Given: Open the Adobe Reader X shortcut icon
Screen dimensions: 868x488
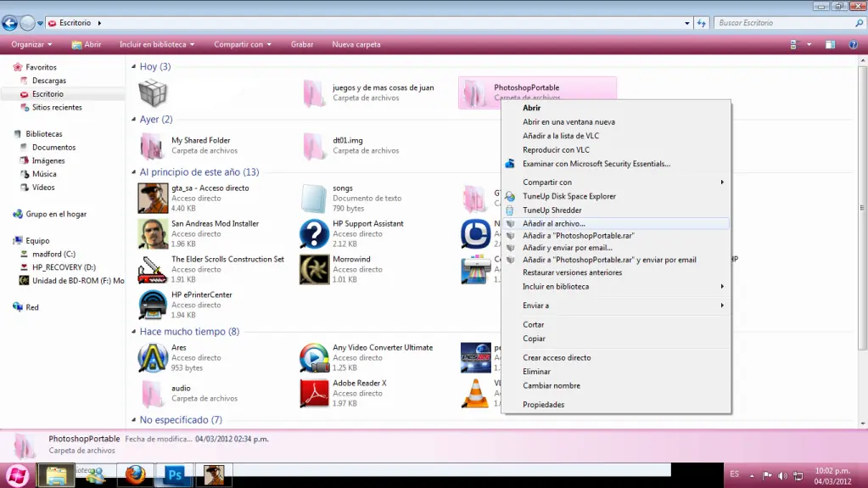Looking at the screenshot, I should (x=314, y=393).
